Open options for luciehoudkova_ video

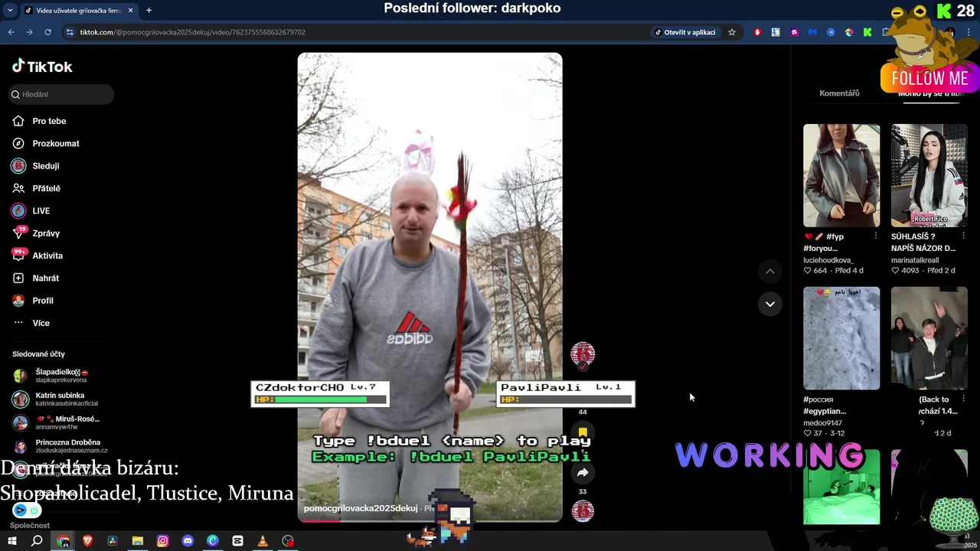pyautogui.click(x=876, y=236)
